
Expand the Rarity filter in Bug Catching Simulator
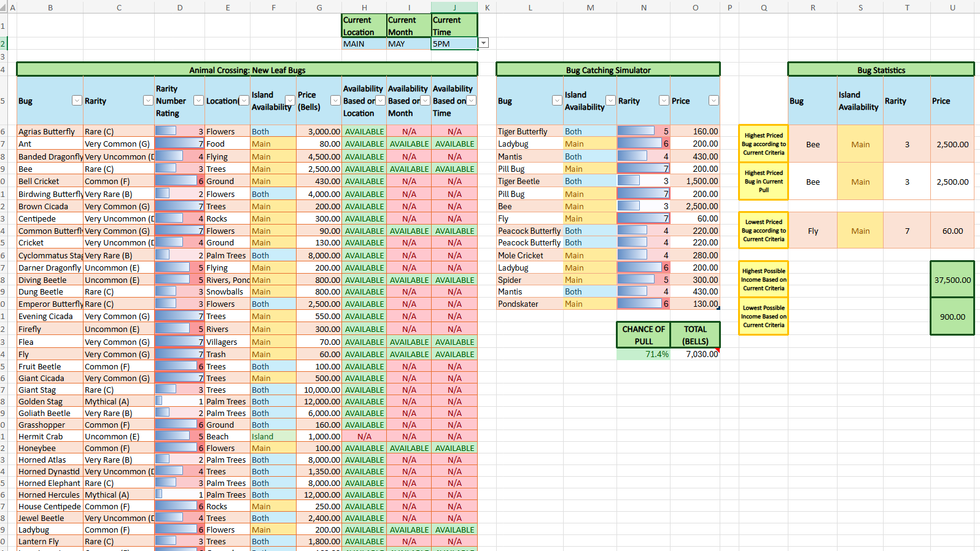click(664, 101)
